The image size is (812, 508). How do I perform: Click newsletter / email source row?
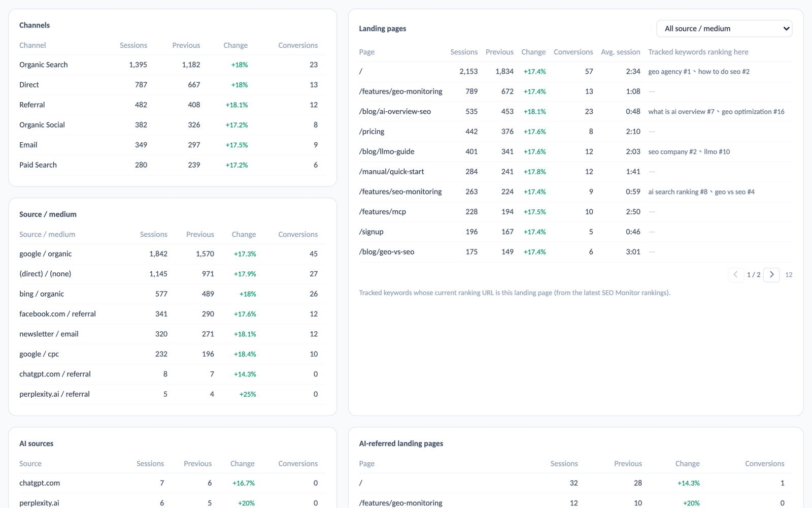point(173,334)
